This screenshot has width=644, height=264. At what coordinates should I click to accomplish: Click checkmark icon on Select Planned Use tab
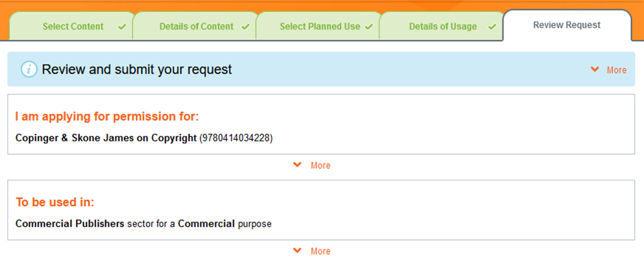369,27
